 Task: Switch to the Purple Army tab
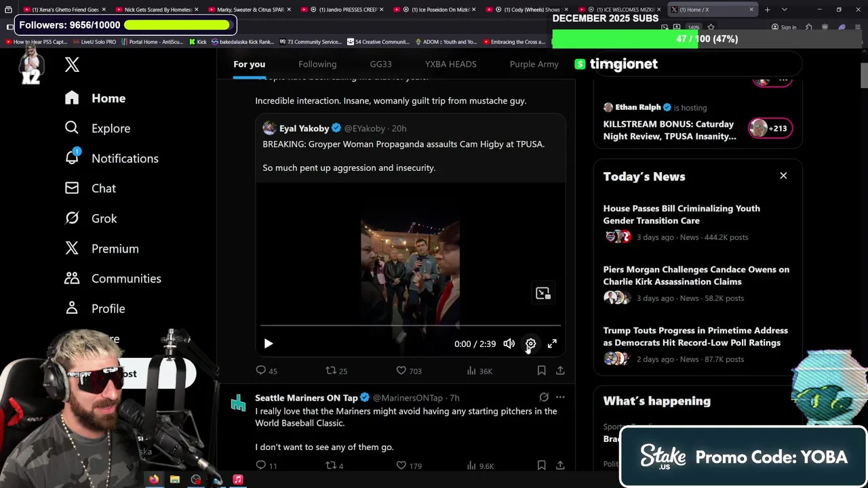click(534, 64)
